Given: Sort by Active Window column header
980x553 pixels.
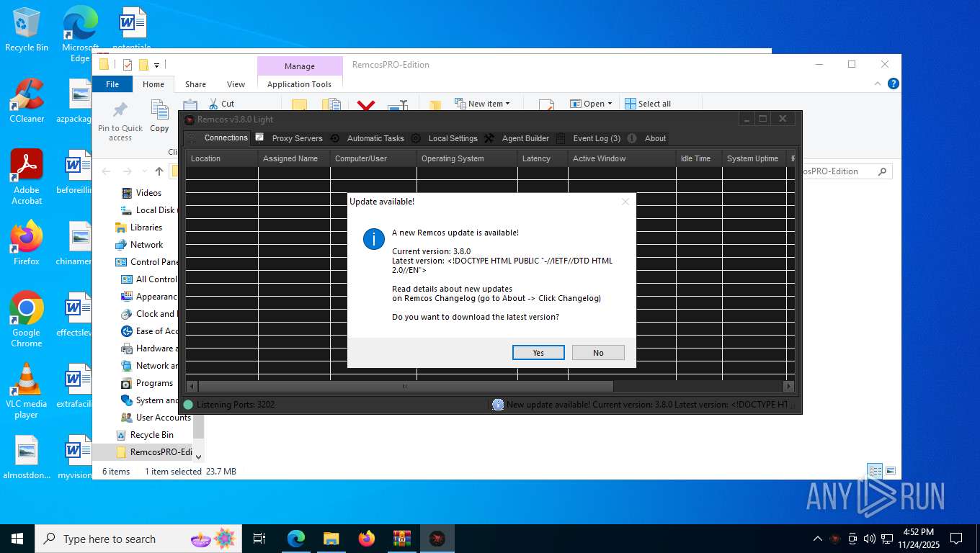Looking at the screenshot, I should [622, 158].
